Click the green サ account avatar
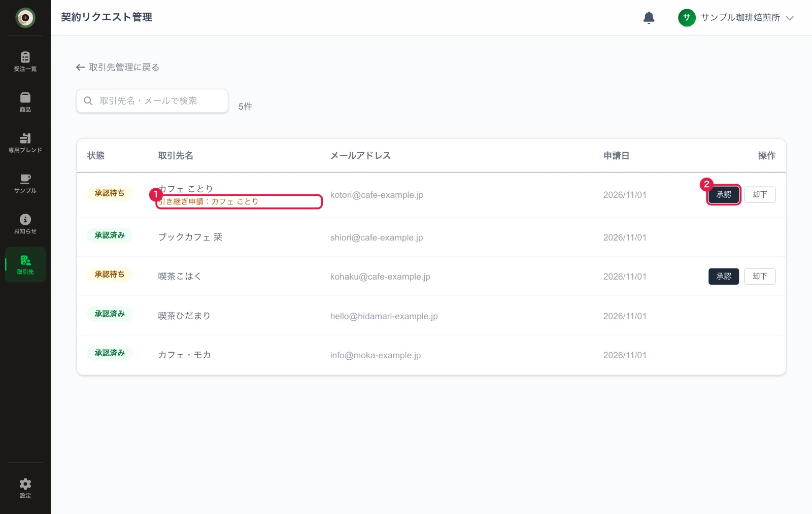Viewport: 812px width, 514px height. [x=687, y=18]
